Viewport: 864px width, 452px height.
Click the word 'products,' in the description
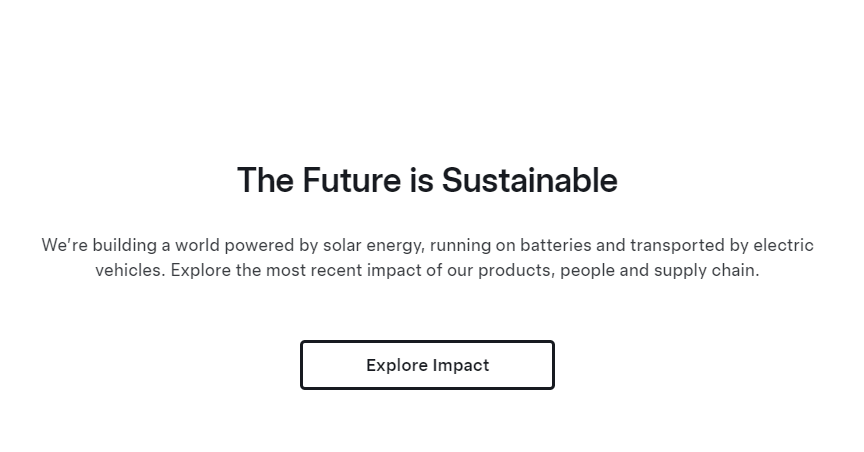pyautogui.click(x=516, y=271)
